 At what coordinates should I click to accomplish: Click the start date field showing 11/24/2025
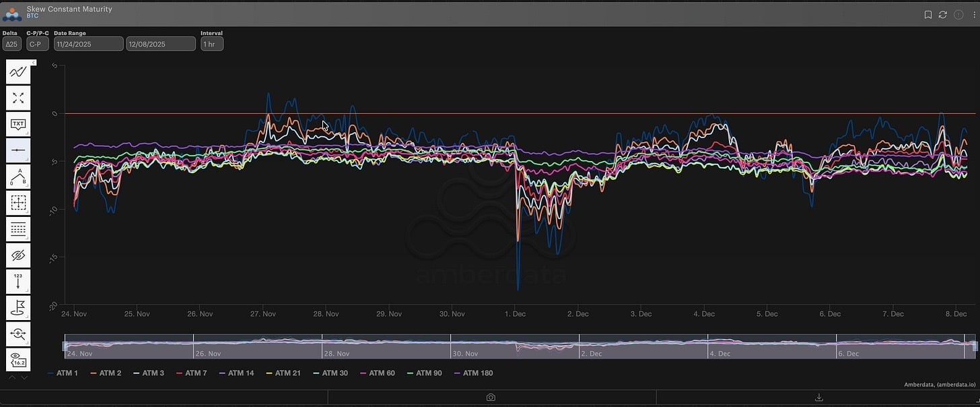click(87, 43)
